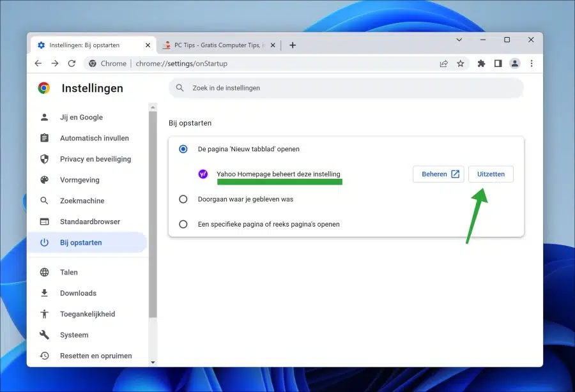Open the tab search chevron dropdown
This screenshot has width=575, height=392.
pos(459,40)
